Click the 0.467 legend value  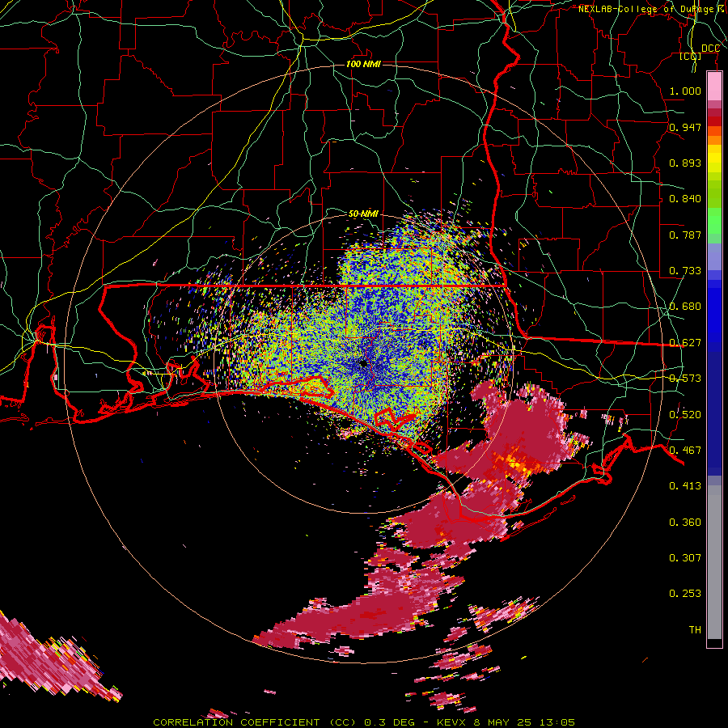click(685, 451)
